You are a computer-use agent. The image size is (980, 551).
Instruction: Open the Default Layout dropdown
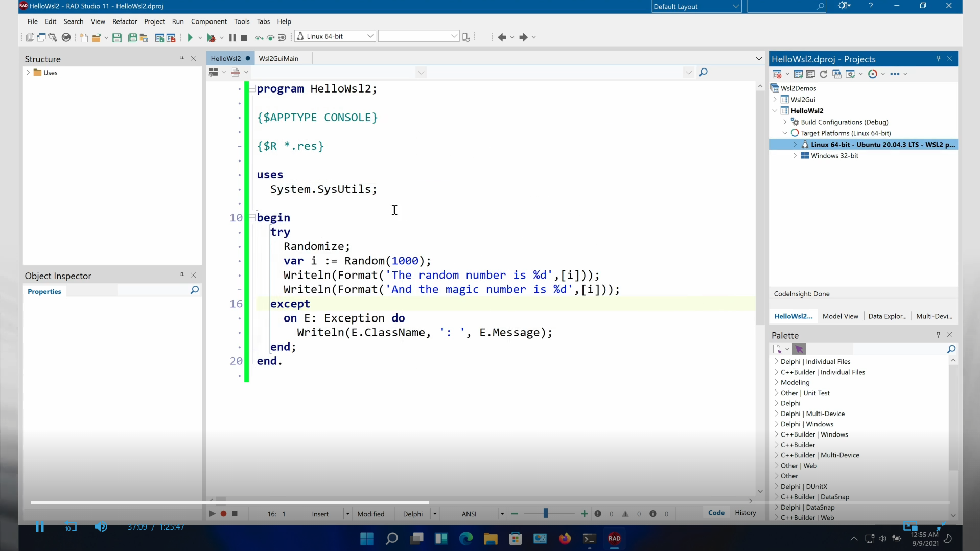[736, 7]
